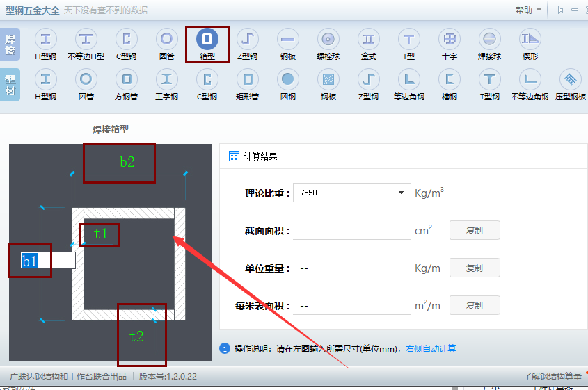Viewport: 588px width, 390px height.
Task: Select 钢板 icon in 型材 row
Action: (x=328, y=79)
